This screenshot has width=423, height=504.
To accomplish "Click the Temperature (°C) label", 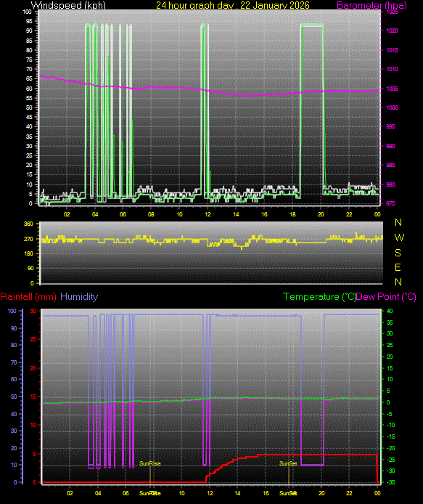I will pos(319,297).
